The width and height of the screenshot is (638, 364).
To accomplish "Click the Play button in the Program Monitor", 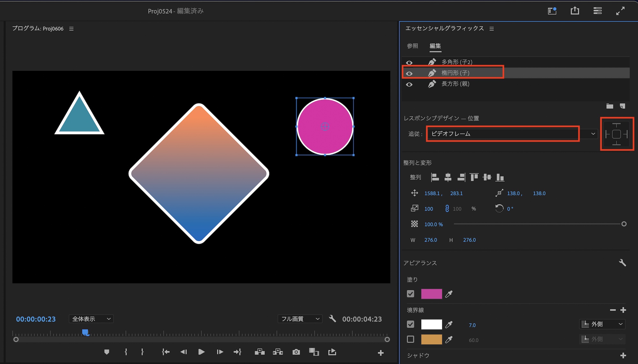I will coord(201,352).
